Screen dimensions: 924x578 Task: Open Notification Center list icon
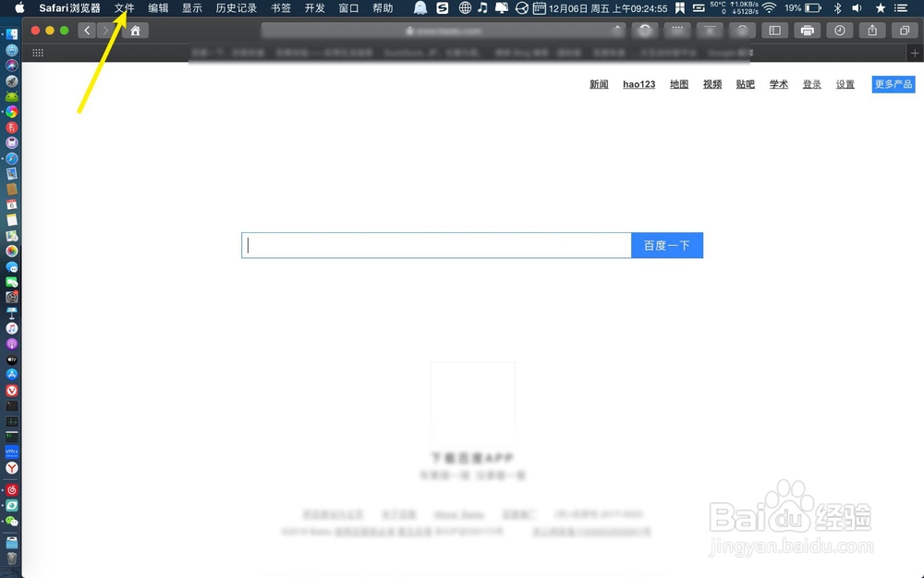[x=901, y=7]
